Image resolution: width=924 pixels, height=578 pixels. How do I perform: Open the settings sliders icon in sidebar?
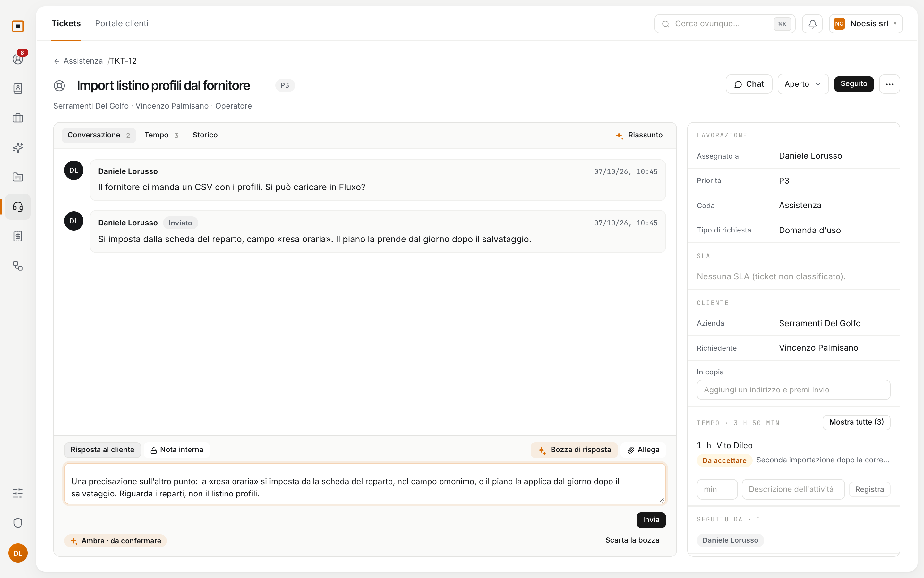click(x=18, y=493)
